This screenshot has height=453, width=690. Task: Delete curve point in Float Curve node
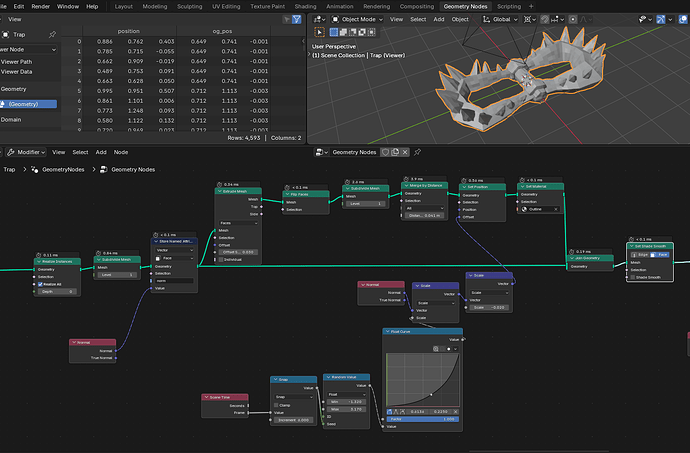pyautogui.click(x=455, y=412)
